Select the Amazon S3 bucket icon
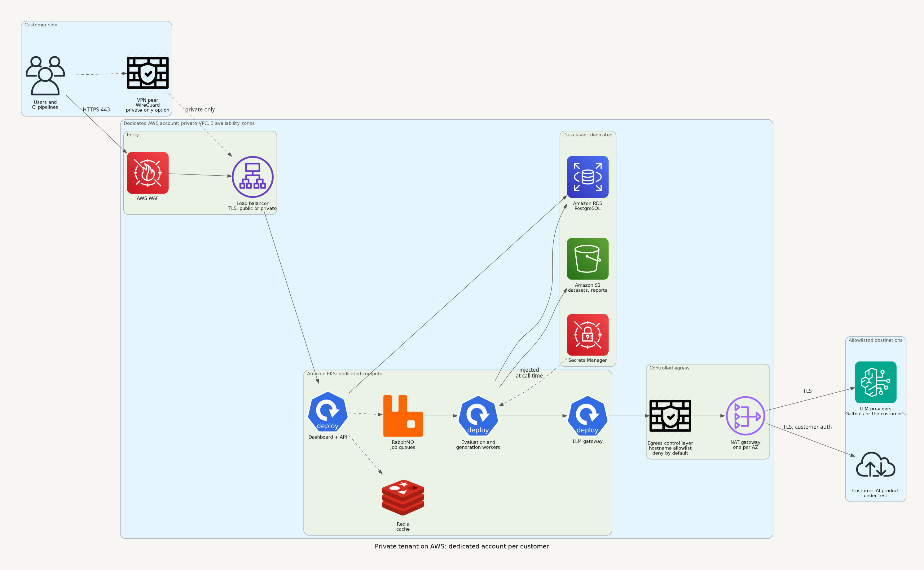 click(587, 258)
